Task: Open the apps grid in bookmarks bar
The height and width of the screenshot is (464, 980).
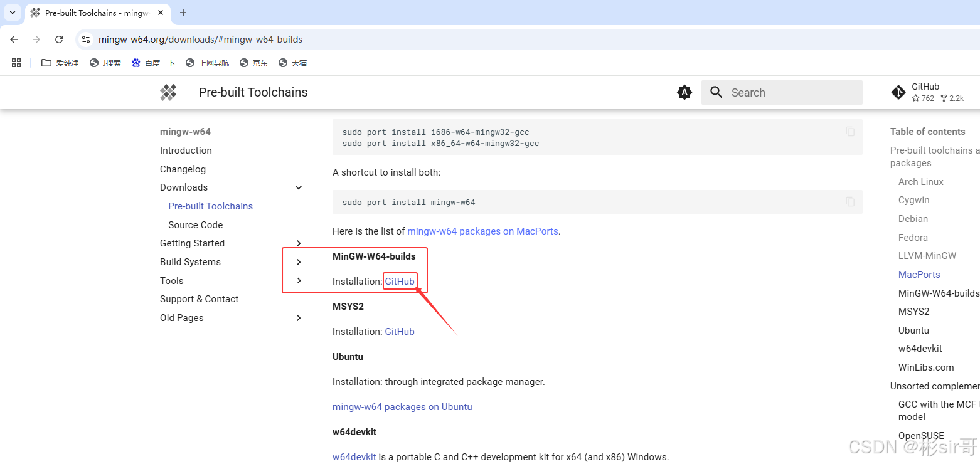Action: (16, 63)
